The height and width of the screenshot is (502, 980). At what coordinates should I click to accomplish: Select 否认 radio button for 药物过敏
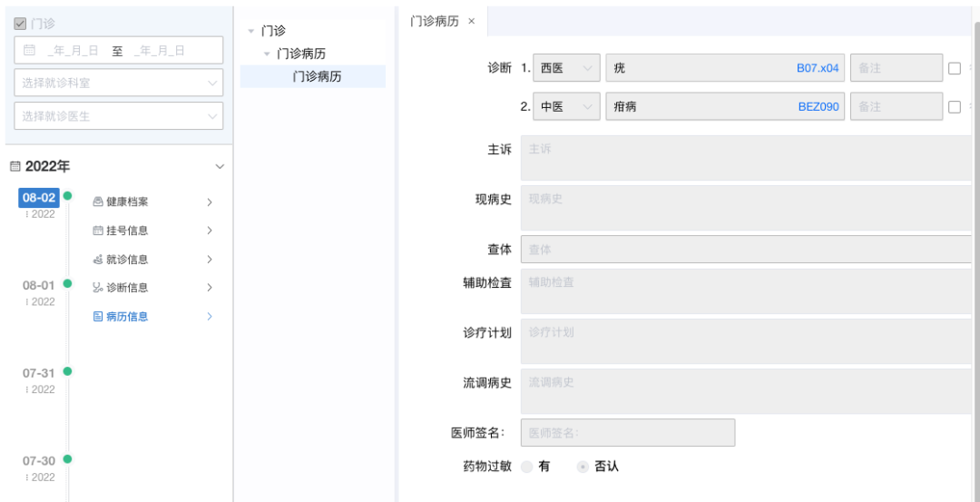583,467
